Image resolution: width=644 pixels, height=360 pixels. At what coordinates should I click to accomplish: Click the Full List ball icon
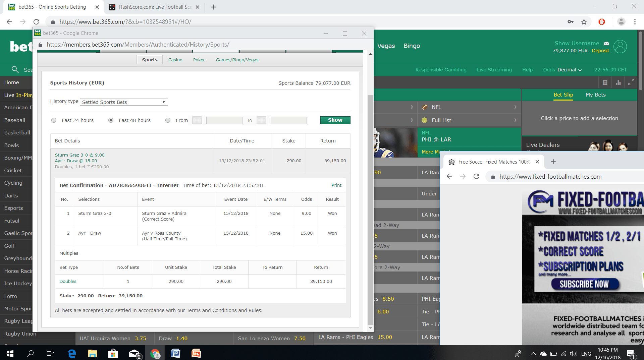tap(424, 120)
